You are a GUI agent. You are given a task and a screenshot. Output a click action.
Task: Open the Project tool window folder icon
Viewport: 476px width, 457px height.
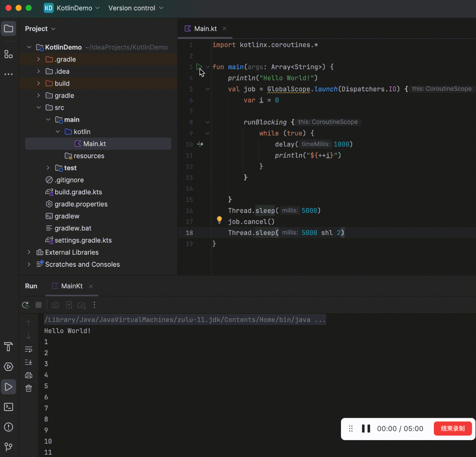point(8,29)
